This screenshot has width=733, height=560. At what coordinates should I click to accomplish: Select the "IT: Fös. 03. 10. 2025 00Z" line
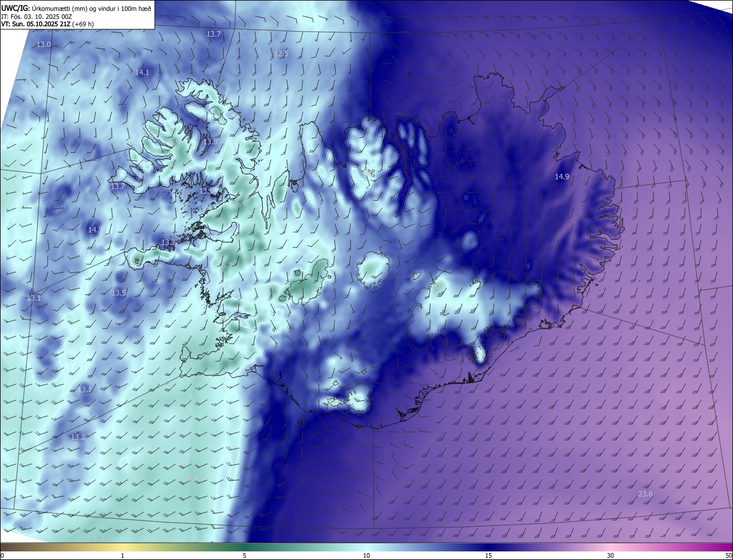36,17
